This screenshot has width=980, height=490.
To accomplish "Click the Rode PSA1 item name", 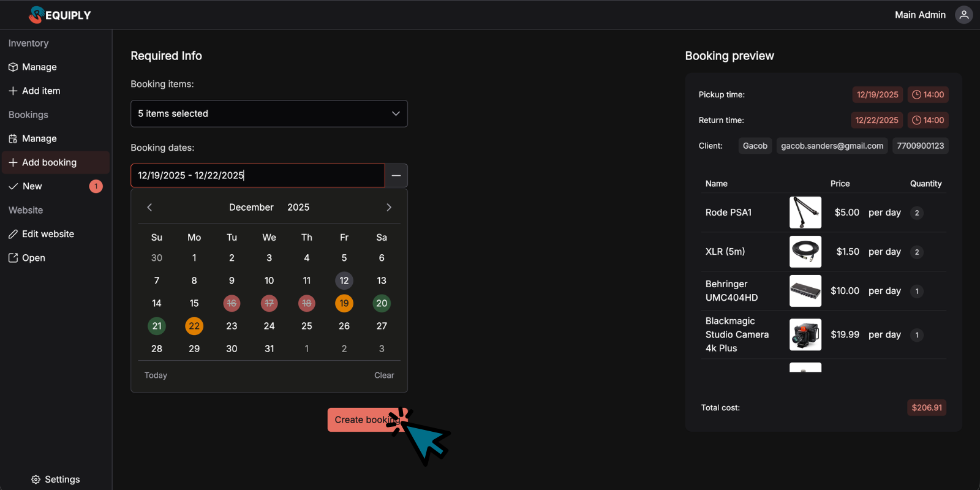I will tap(728, 213).
